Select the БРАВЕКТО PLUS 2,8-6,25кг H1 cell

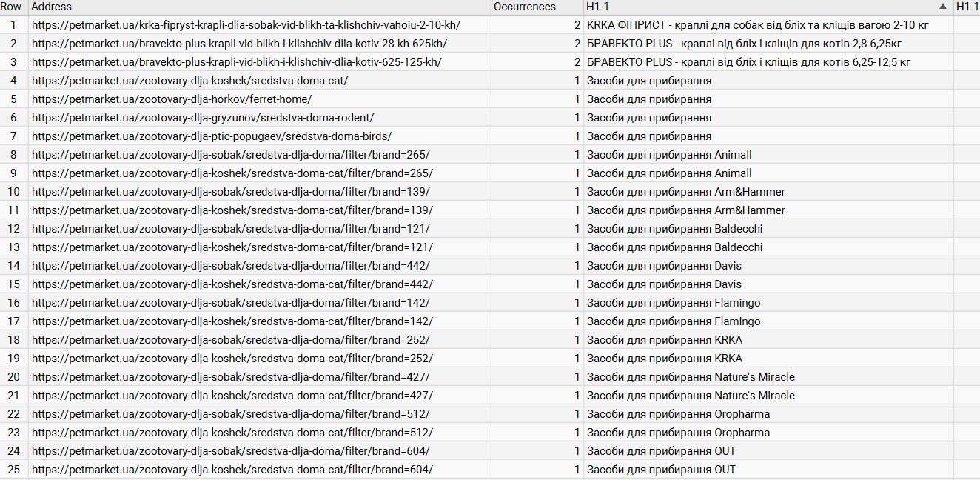[x=768, y=43]
